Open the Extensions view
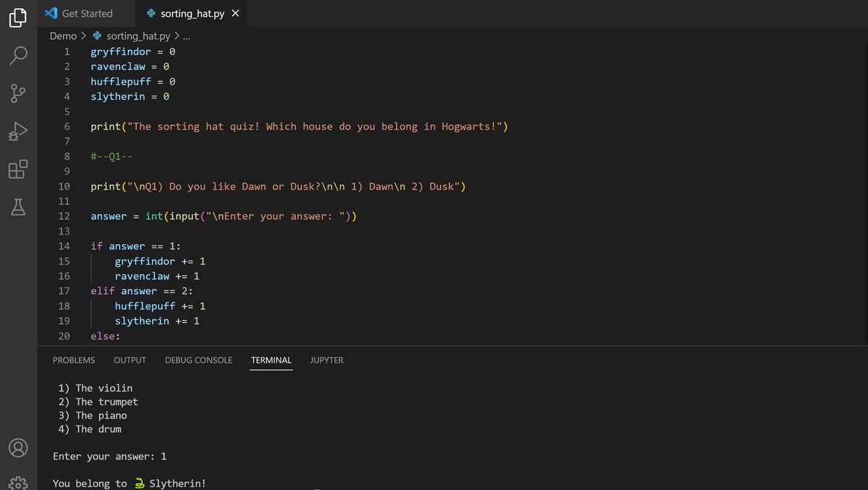Viewport: 868px width, 490px height. tap(18, 170)
